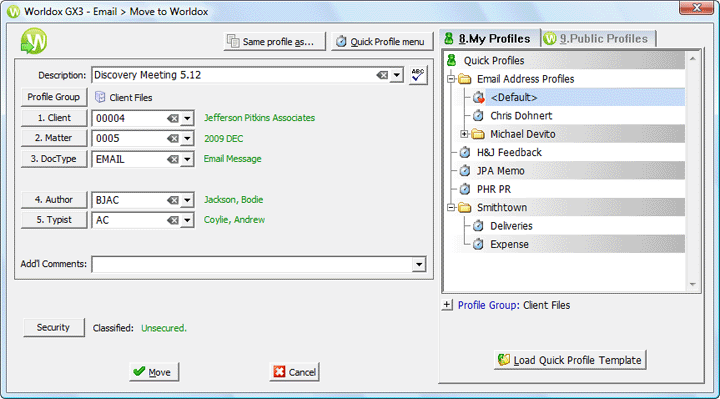The height and width of the screenshot is (399, 720).
Task: Click the Expense stopwatch icon
Action: (x=478, y=244)
